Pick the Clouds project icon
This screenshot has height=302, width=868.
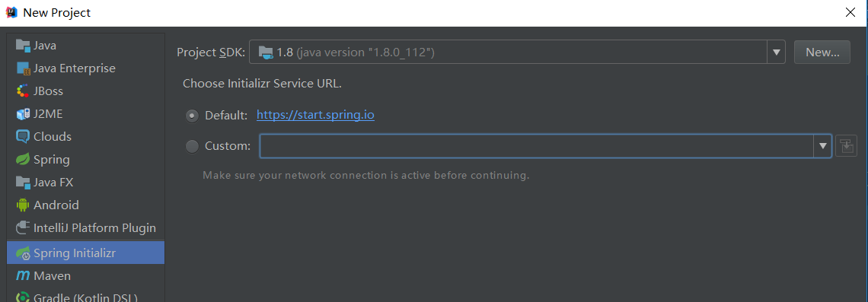23,137
